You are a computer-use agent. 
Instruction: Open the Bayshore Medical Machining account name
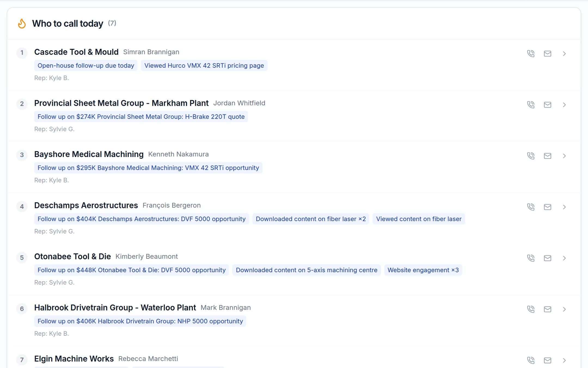tap(89, 154)
